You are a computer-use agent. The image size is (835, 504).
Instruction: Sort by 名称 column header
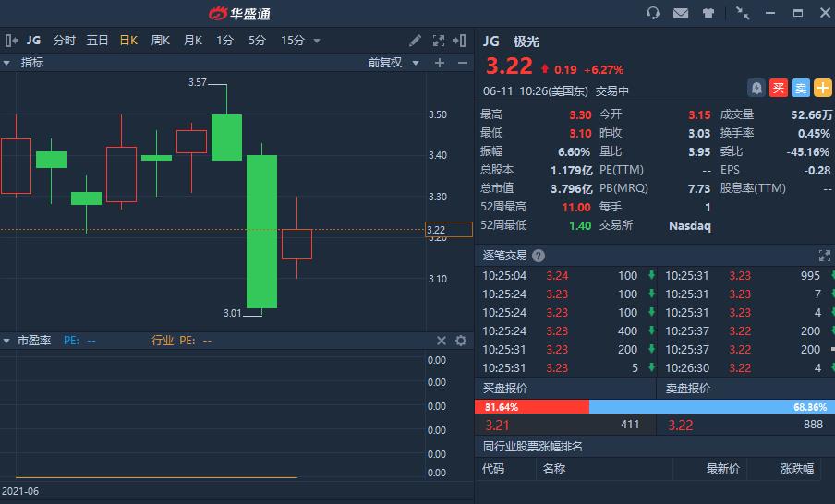(x=554, y=469)
